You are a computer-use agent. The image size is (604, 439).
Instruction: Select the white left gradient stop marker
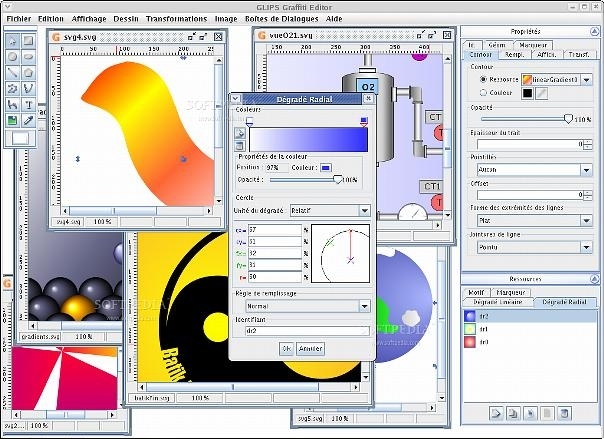click(x=250, y=122)
